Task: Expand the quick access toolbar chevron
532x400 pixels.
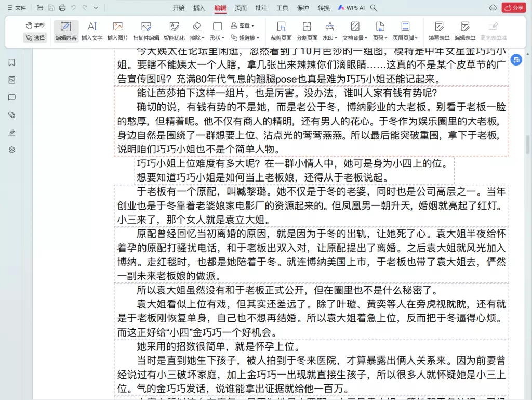Action: click(96, 8)
